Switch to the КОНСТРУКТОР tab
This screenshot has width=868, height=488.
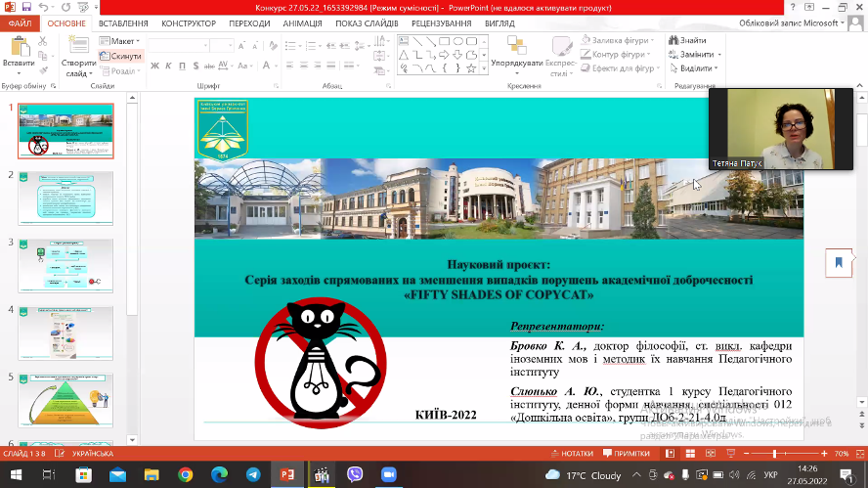click(189, 23)
